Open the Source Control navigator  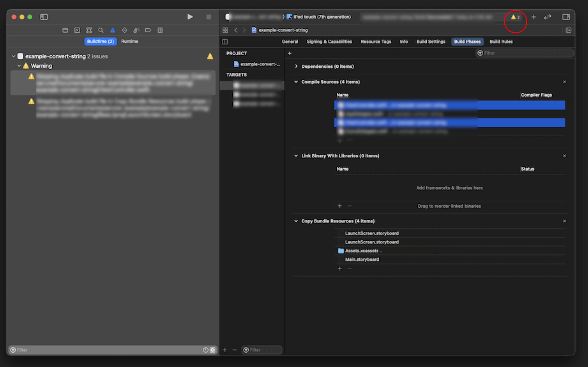coord(77,30)
